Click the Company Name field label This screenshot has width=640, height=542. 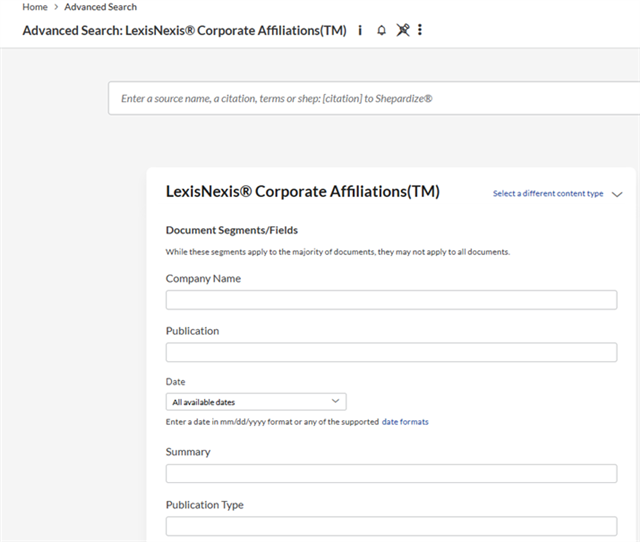203,279
